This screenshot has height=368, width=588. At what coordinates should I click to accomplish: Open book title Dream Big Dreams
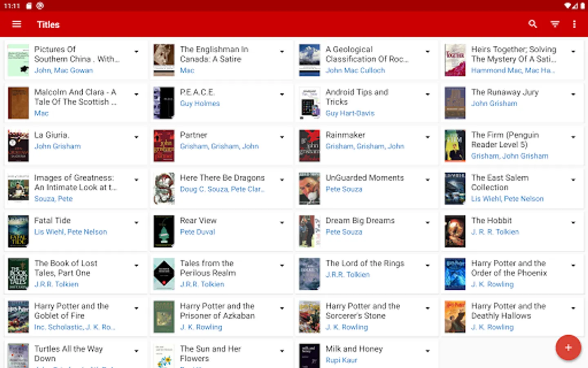coord(360,220)
